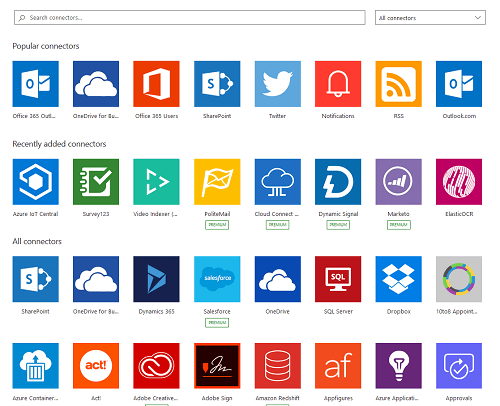Select the Survey123 connector

click(96, 182)
